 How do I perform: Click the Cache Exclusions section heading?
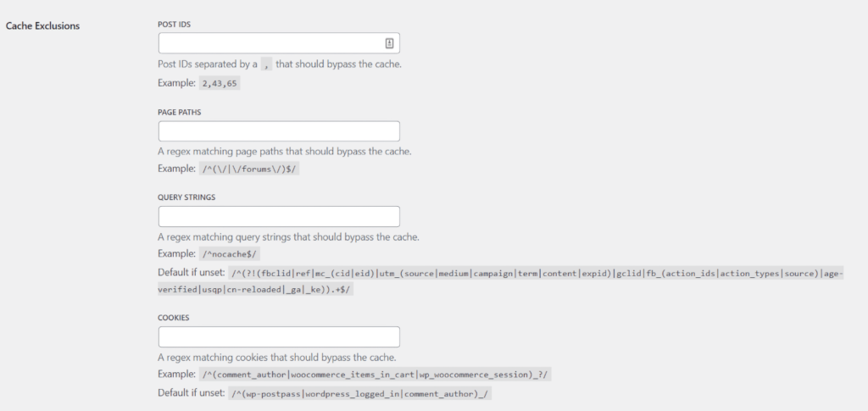(x=42, y=25)
